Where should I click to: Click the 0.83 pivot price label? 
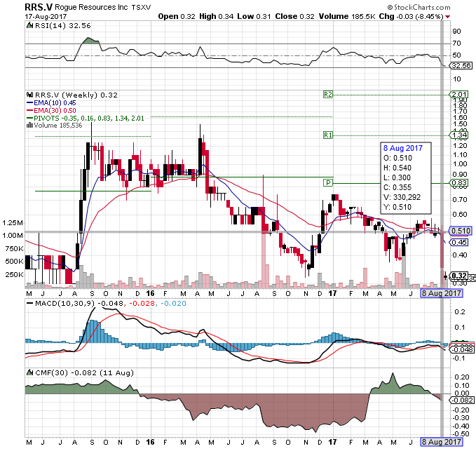coord(459,183)
